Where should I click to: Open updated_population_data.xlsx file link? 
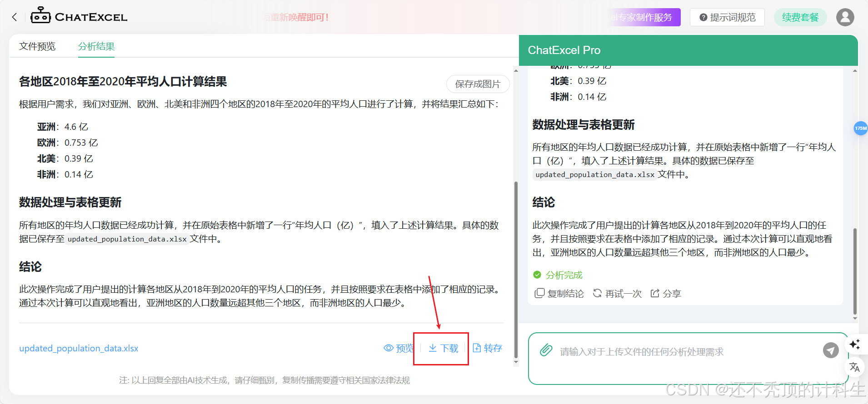click(79, 348)
